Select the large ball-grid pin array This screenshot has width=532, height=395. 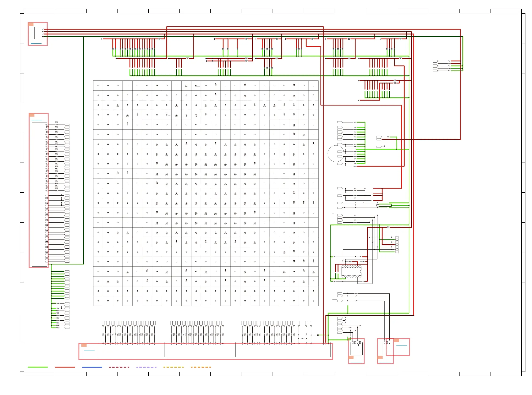pos(206,193)
